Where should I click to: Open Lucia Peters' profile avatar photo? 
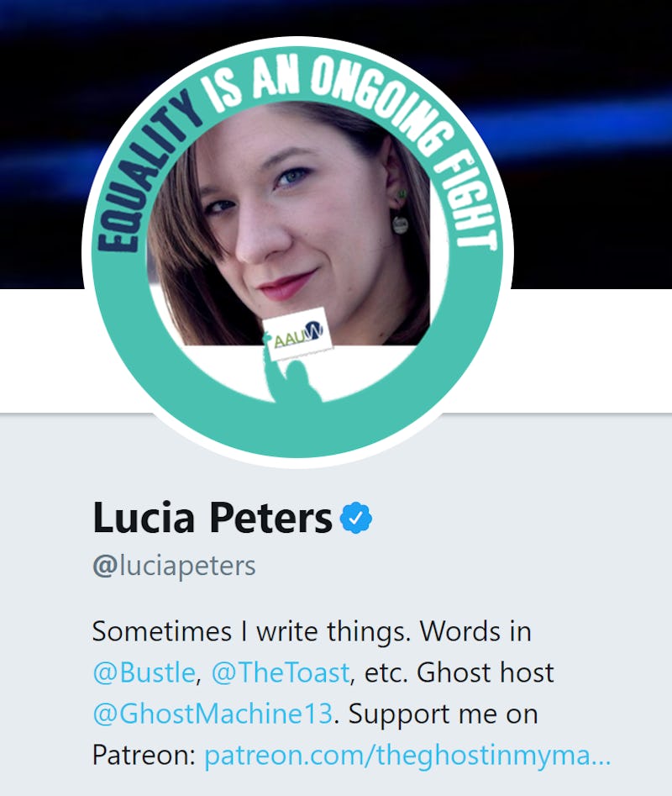click(x=297, y=252)
